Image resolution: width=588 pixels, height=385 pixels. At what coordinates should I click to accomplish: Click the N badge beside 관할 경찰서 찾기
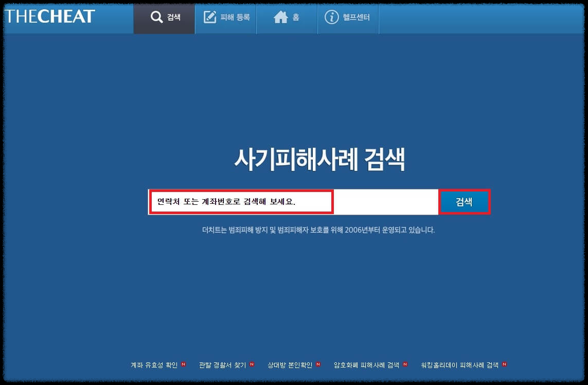point(251,364)
